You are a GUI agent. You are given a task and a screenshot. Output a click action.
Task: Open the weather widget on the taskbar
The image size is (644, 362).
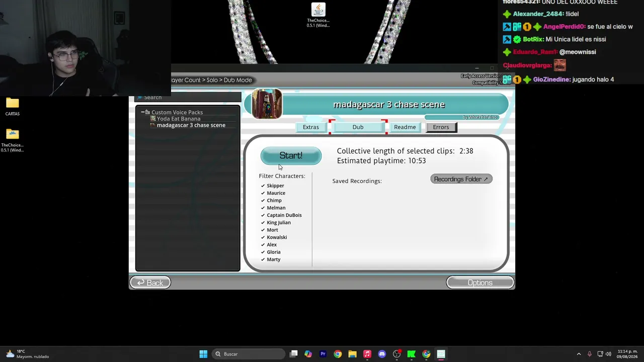click(28, 354)
